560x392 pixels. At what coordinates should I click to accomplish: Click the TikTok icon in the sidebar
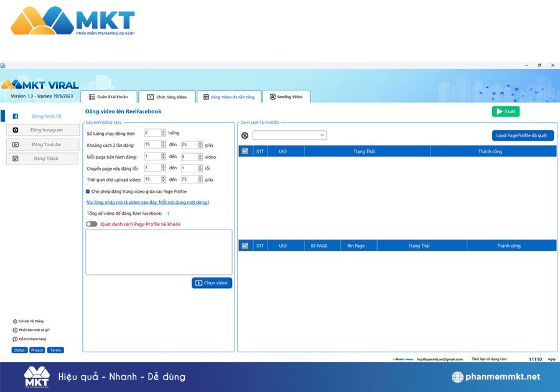(16, 159)
